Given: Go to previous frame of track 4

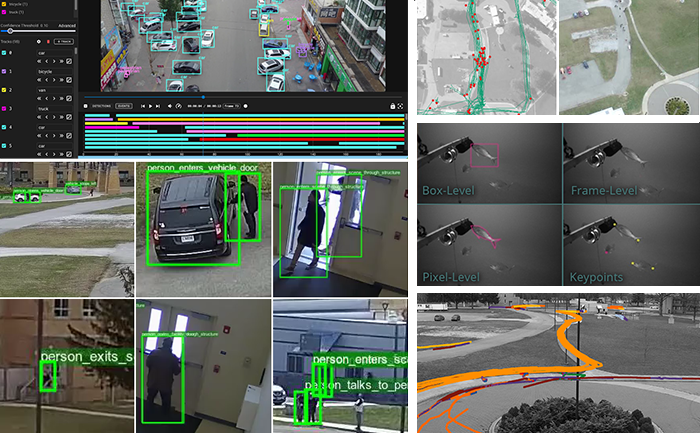Looking at the screenshot, I should click(x=47, y=135).
